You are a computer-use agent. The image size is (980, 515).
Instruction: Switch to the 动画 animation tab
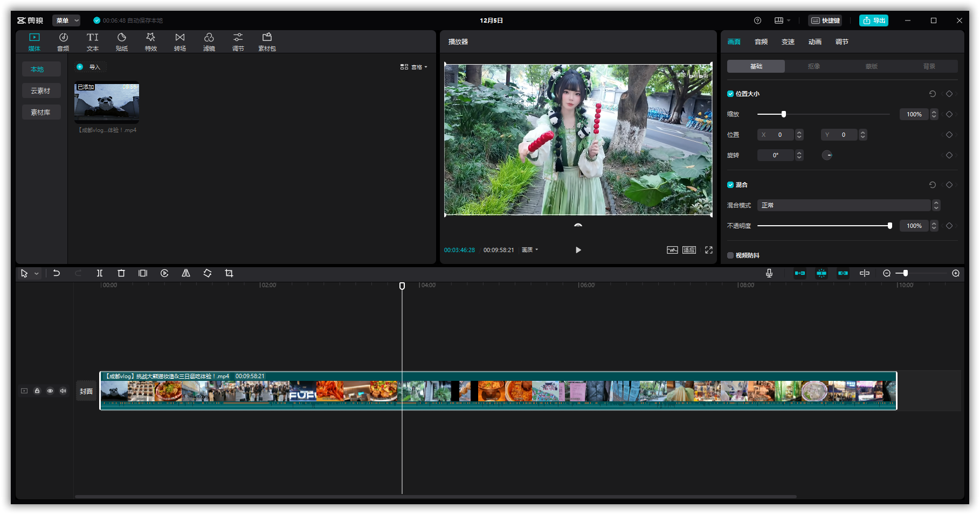815,42
